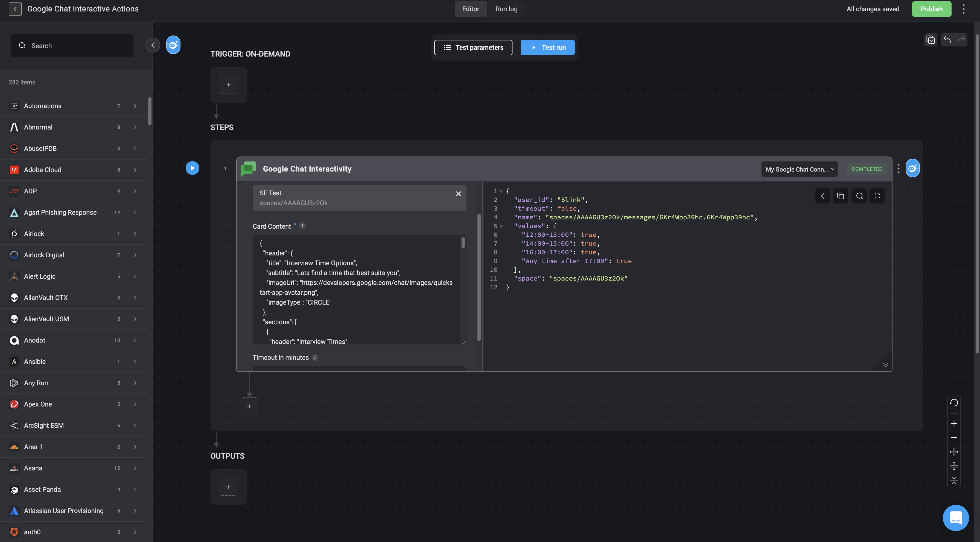This screenshot has width=980, height=542.
Task: Collapse output panel with left chevron icon
Action: (x=822, y=196)
